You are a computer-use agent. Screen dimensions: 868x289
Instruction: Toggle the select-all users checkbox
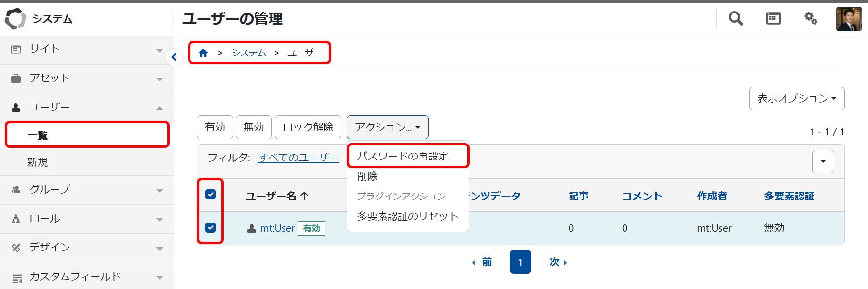click(211, 194)
